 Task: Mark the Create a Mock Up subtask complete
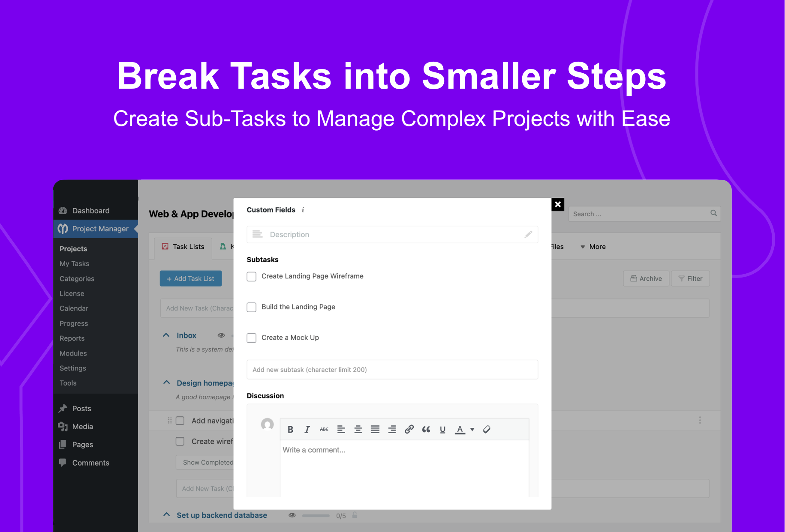click(252, 338)
